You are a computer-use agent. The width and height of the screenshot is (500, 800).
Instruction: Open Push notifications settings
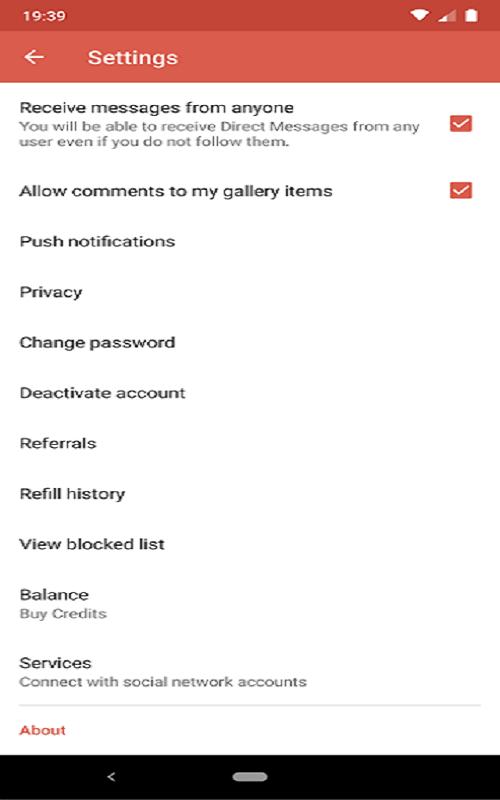(x=250, y=241)
